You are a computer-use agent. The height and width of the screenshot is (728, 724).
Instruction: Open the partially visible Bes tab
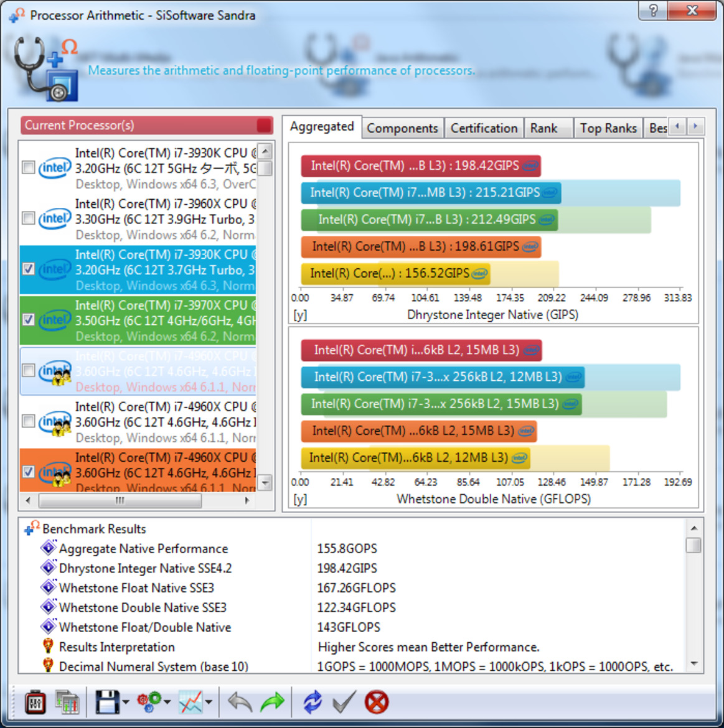click(656, 128)
